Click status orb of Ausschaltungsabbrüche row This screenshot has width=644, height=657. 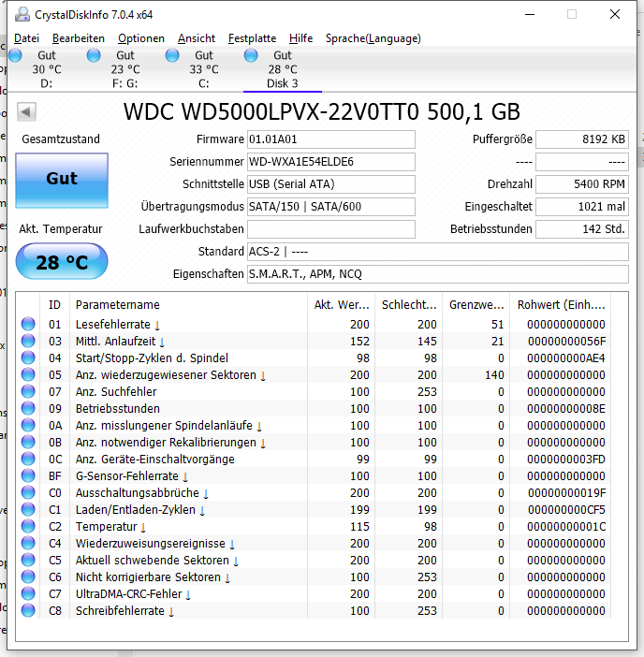[28, 492]
